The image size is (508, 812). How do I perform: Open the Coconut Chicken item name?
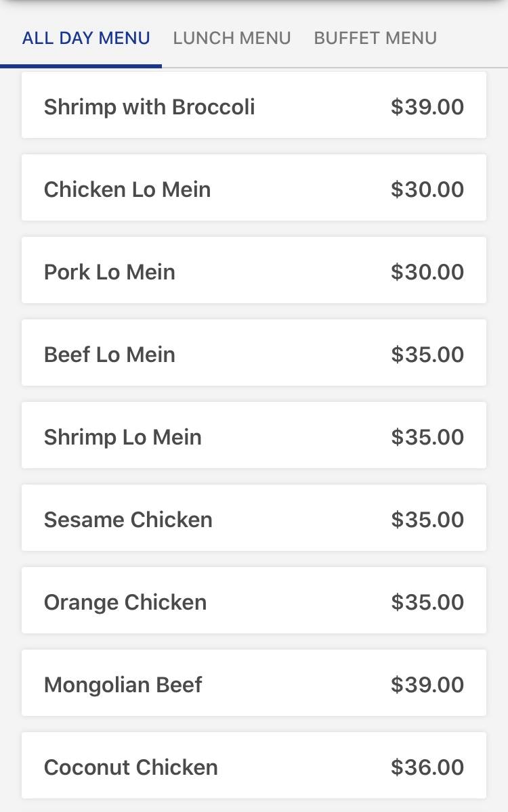click(x=131, y=767)
